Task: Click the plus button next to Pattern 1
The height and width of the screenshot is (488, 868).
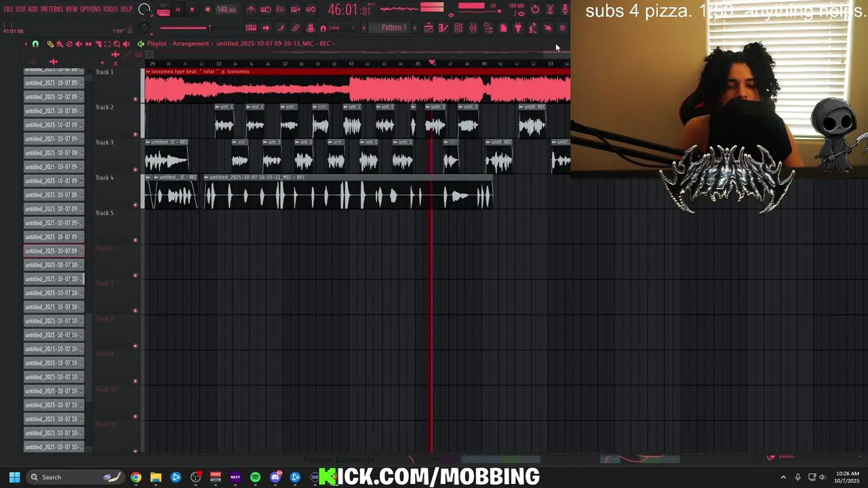Action: 414,28
